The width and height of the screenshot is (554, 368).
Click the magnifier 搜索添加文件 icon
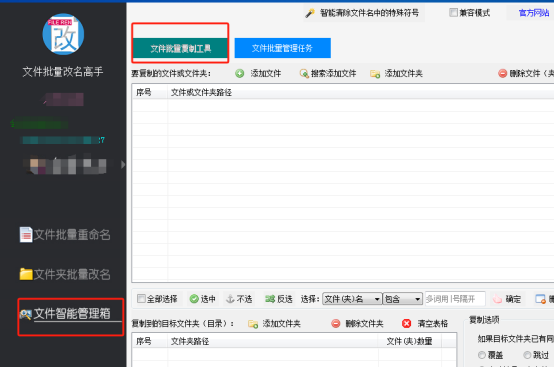tap(304, 73)
